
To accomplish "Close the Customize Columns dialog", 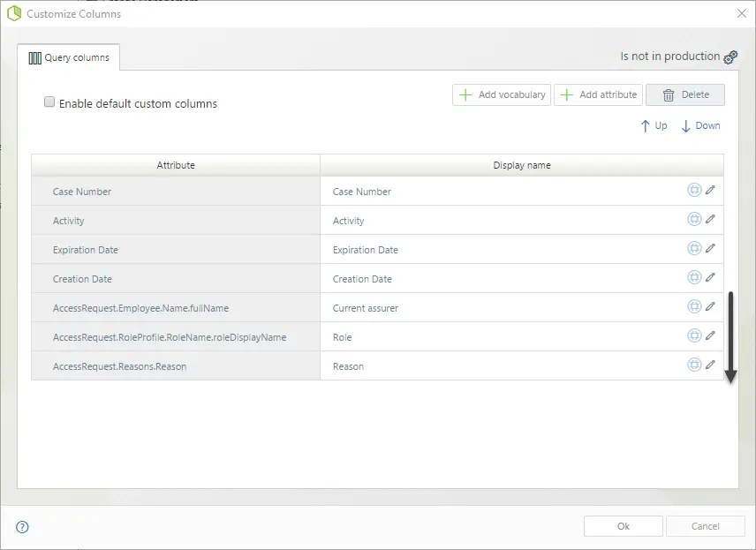I will pyautogui.click(x=742, y=13).
